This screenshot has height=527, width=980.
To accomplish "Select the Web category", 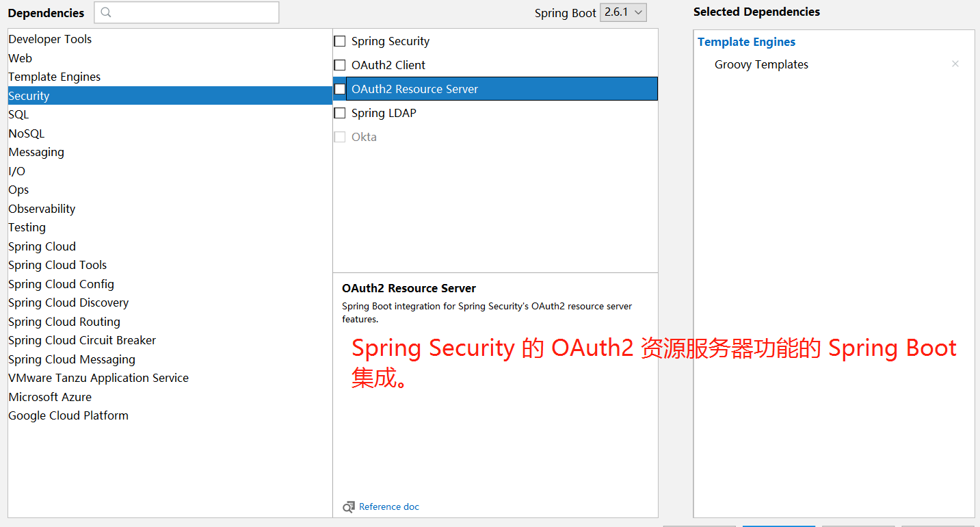I will (20, 57).
